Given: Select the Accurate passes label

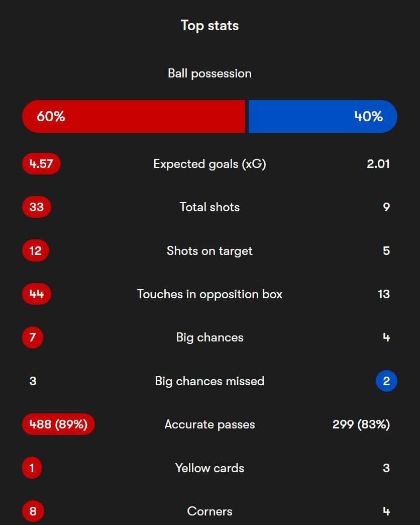Looking at the screenshot, I should (x=209, y=424).
